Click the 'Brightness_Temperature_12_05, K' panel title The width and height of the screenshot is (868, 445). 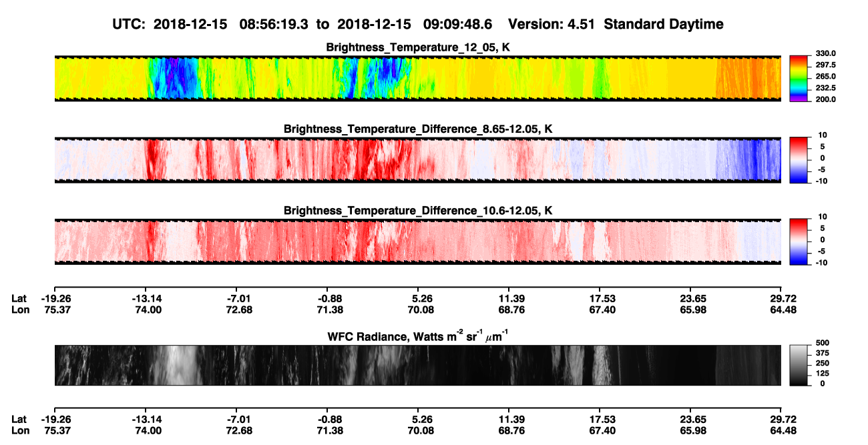[418, 47]
